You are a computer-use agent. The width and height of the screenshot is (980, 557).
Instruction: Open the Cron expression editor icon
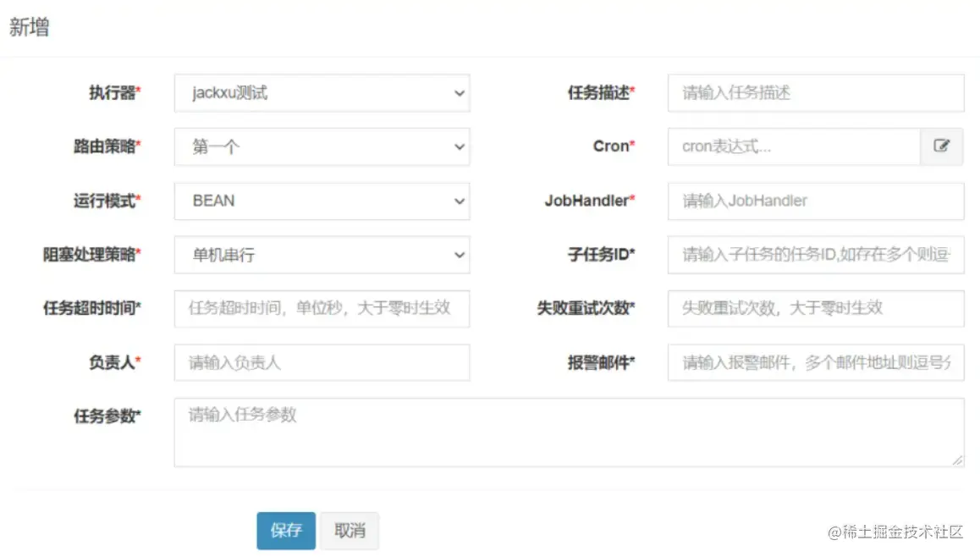click(941, 146)
